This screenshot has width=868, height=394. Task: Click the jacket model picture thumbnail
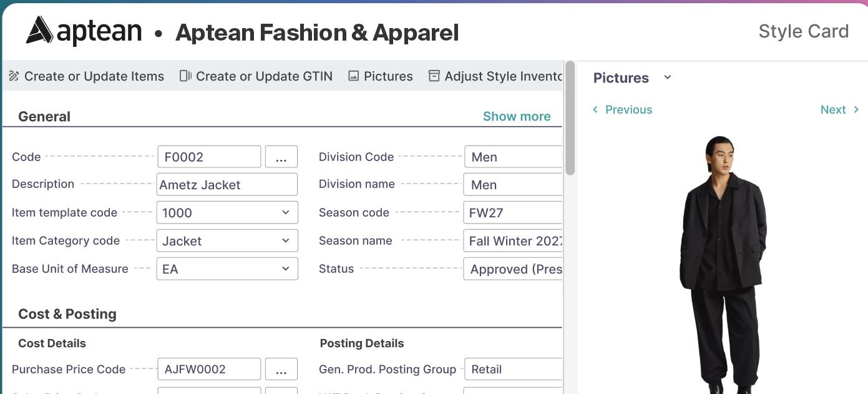(x=723, y=262)
